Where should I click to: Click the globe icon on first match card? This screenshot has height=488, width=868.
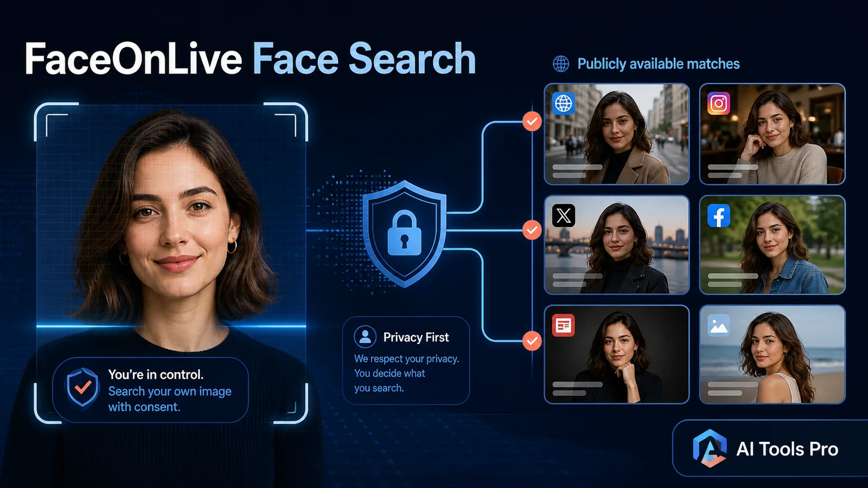[x=564, y=103]
